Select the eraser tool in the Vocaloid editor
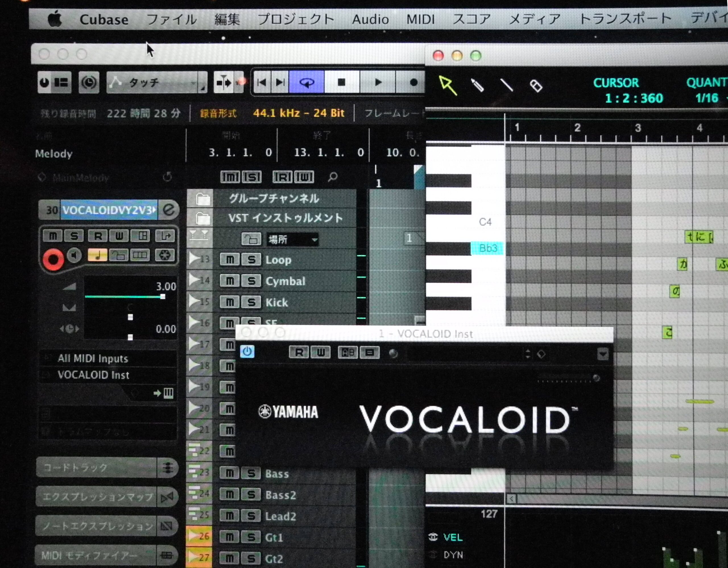 [x=536, y=86]
